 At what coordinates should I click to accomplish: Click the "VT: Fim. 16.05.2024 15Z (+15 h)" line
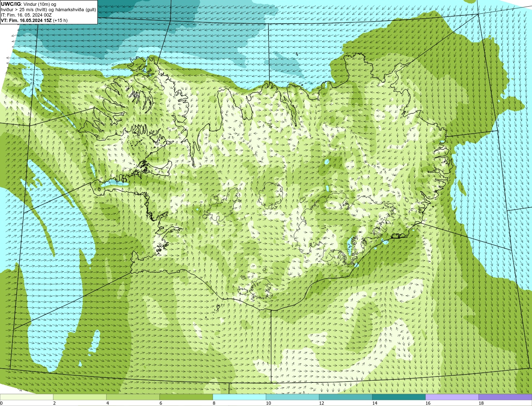[34, 20]
